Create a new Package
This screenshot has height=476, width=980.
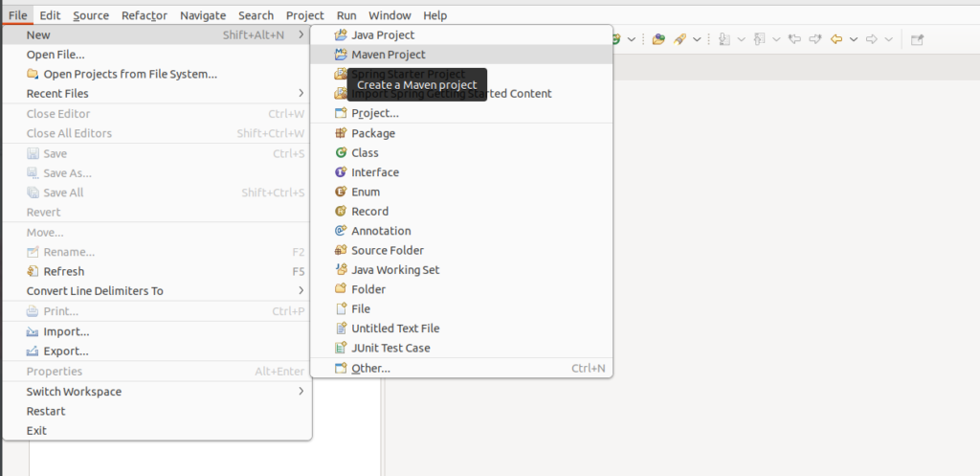(x=461, y=133)
